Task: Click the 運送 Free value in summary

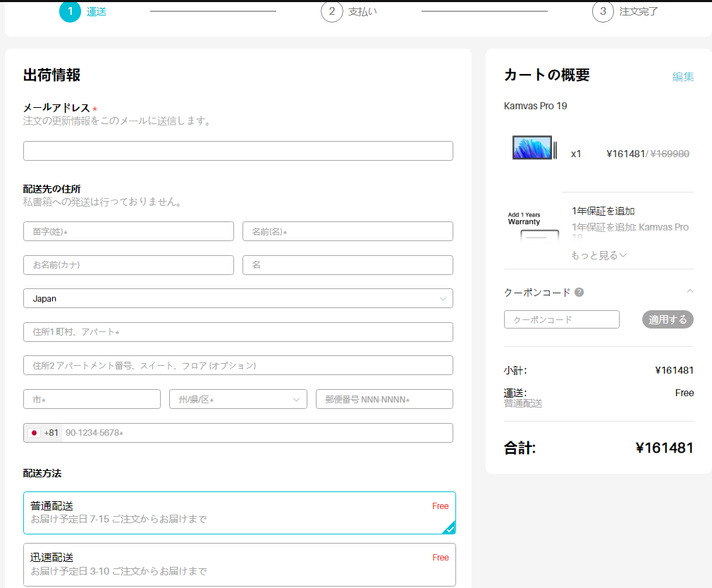Action: point(685,393)
